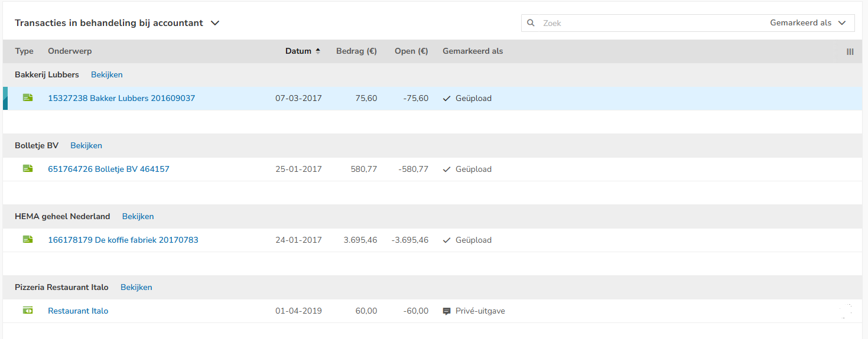Click the green invoice icon for Bakker Lubbers
Image resolution: width=868 pixels, height=339 pixels.
(x=28, y=98)
